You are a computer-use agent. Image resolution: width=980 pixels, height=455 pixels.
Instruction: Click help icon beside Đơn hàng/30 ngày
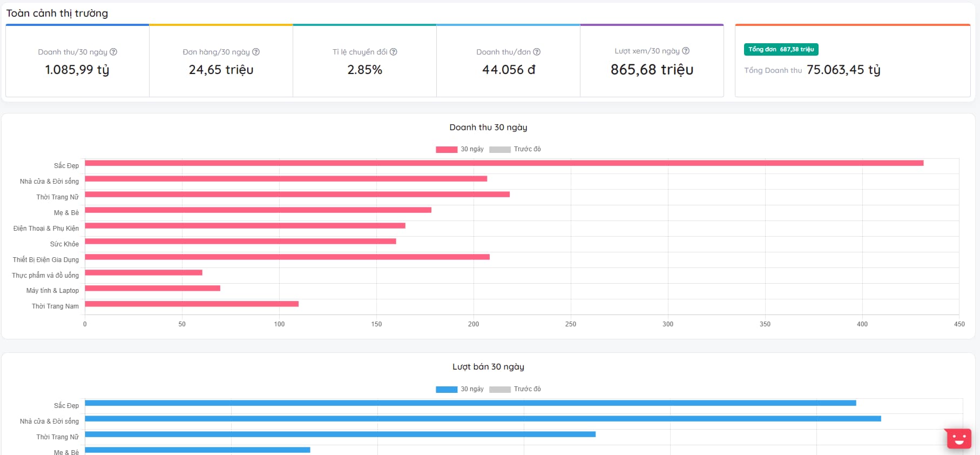pyautogui.click(x=256, y=52)
